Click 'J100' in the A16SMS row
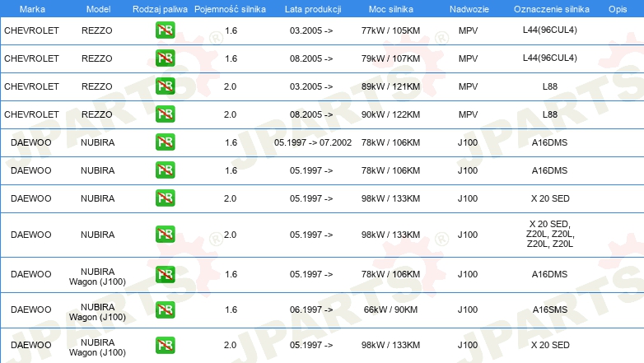Screen dimensions: 644x363 coord(468,309)
